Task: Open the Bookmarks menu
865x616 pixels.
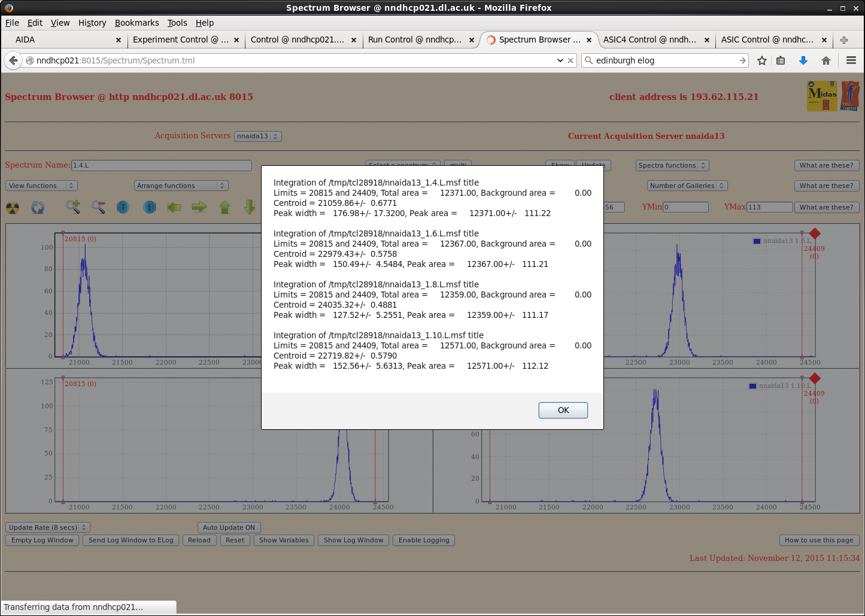Action: pos(136,23)
